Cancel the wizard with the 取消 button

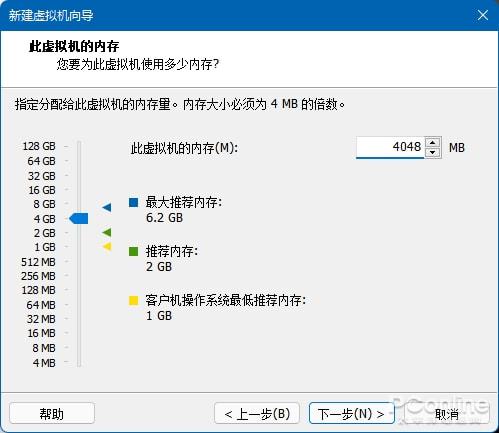click(x=447, y=414)
